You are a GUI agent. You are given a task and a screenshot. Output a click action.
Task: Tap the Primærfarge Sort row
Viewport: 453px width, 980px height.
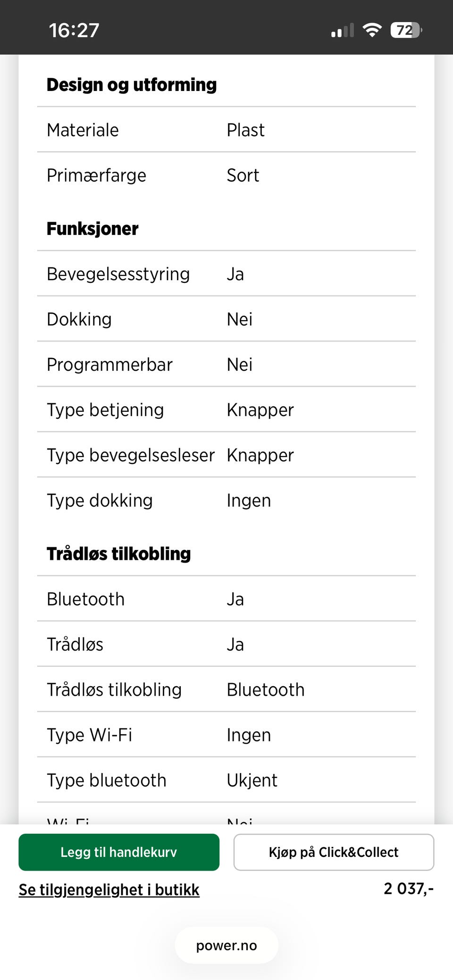pos(226,175)
